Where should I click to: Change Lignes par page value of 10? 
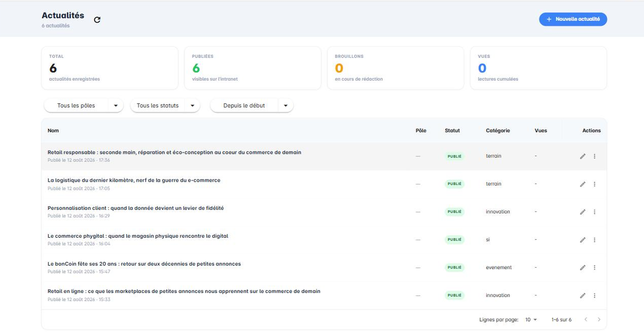click(531, 320)
